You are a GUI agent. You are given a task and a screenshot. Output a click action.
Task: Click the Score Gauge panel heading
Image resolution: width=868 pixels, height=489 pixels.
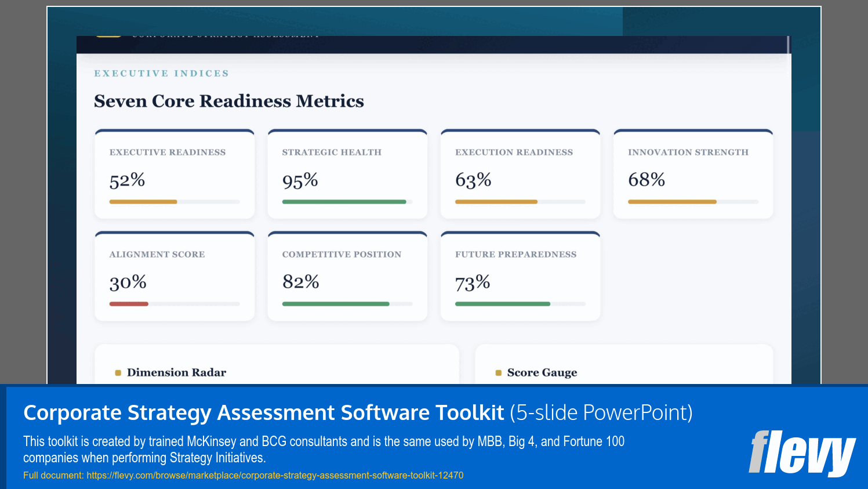pyautogui.click(x=542, y=372)
